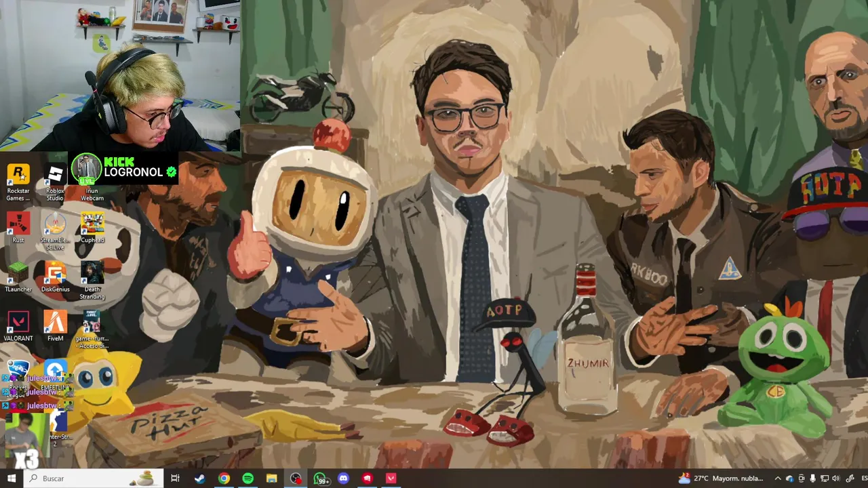Open the FiveM desktop shortcut
The height and width of the screenshot is (488, 868).
pyautogui.click(x=55, y=326)
